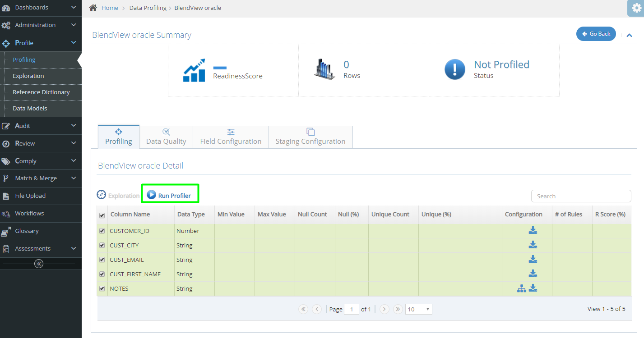Click the Review target icon
This screenshot has width=644, height=338.
pyautogui.click(x=6, y=144)
